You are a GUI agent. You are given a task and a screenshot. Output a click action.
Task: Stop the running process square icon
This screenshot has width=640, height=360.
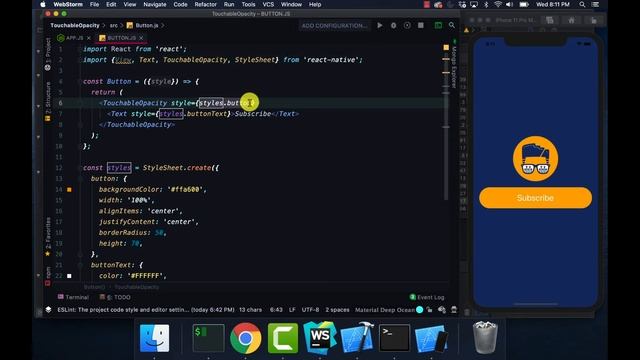420,25
